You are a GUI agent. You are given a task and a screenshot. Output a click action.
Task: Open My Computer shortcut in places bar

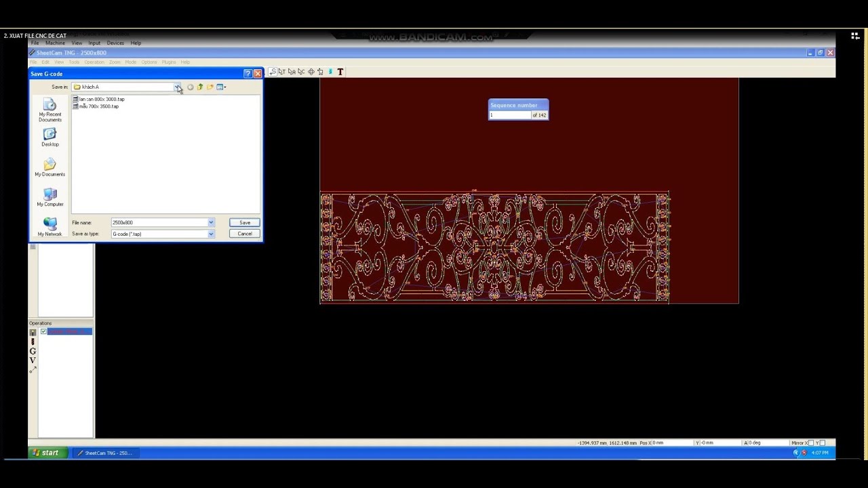(x=50, y=197)
